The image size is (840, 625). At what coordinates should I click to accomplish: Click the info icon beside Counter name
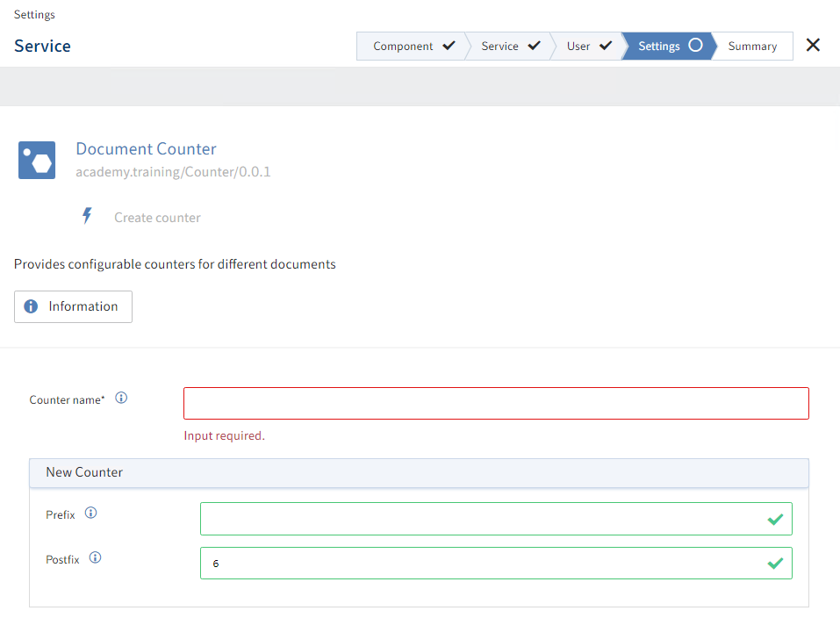coord(121,399)
